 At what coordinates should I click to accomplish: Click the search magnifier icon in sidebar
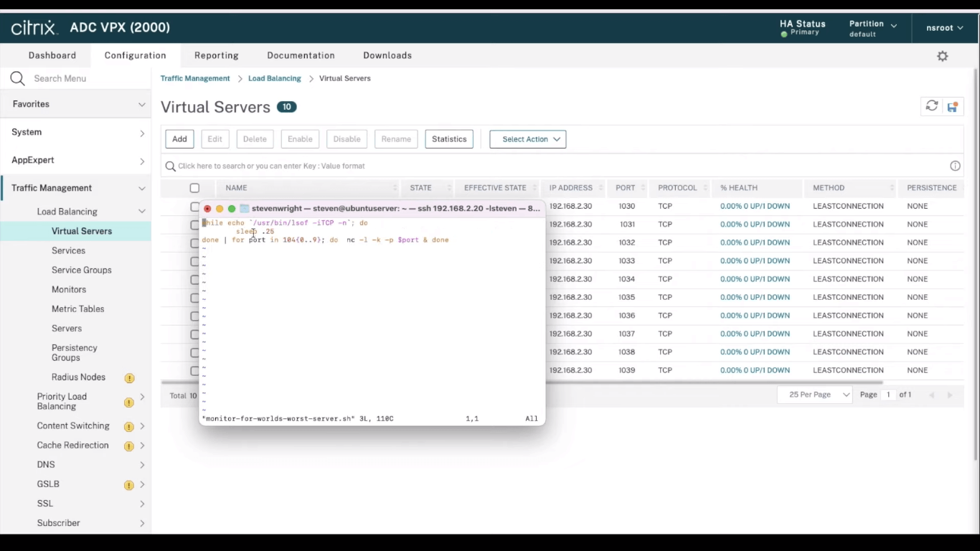(18, 78)
